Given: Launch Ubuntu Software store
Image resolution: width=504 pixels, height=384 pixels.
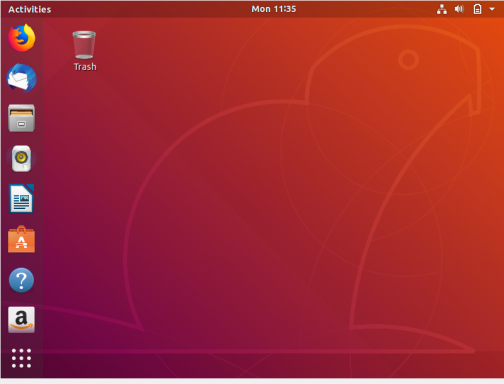Looking at the screenshot, I should 21,239.
